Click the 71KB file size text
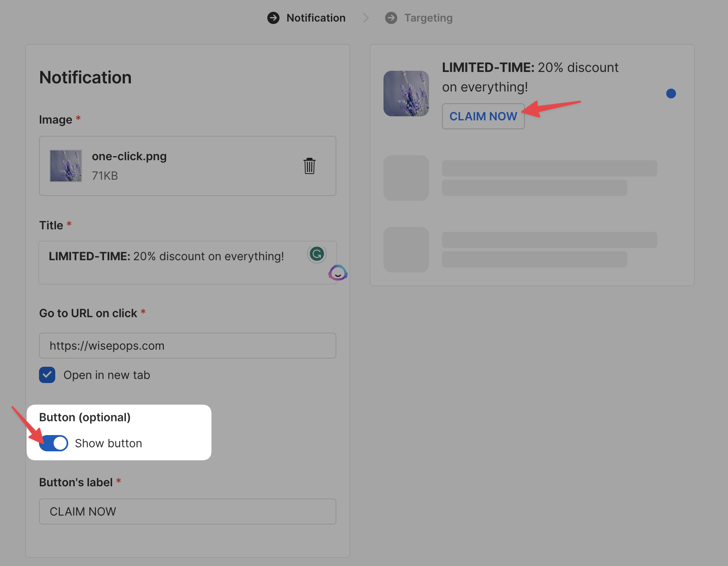The height and width of the screenshot is (566, 728). [x=105, y=176]
